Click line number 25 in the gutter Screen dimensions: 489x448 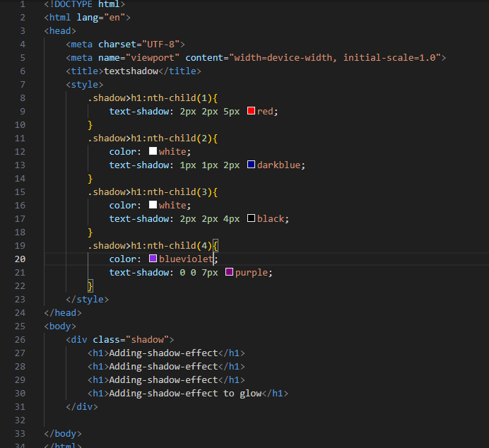pos(20,326)
